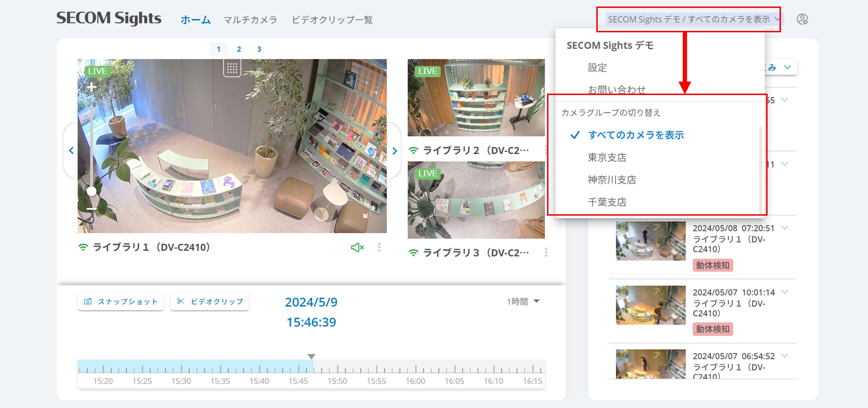Screen dimensions: 868x408
Task: Open the user account icon
Action: point(802,19)
